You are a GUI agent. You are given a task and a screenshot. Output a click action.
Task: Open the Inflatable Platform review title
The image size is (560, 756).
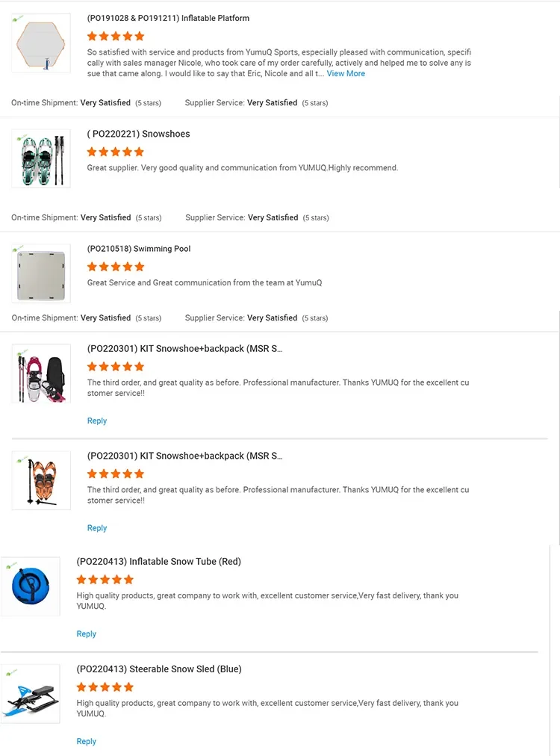pos(168,18)
